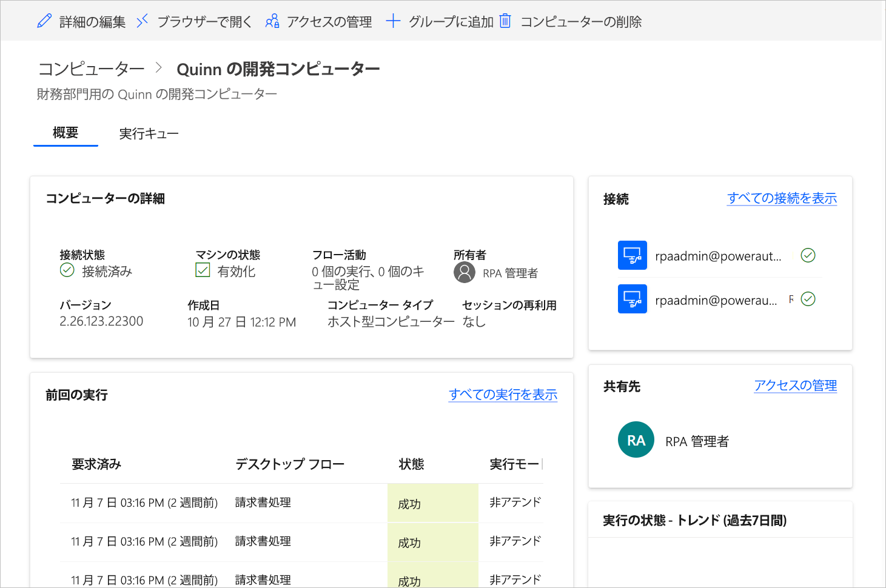This screenshot has height=588, width=886.
Task: Click the first row's 成功 status cell
Action: pos(433,503)
